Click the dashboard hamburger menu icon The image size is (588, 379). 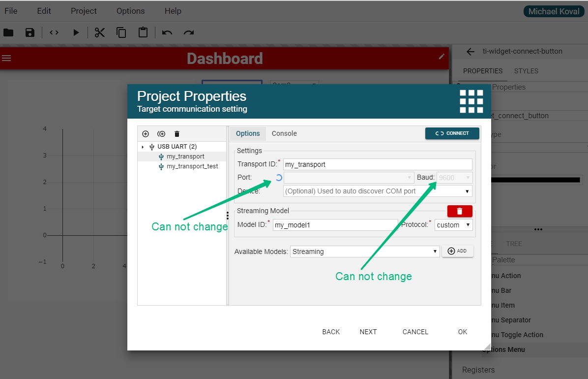pos(6,58)
